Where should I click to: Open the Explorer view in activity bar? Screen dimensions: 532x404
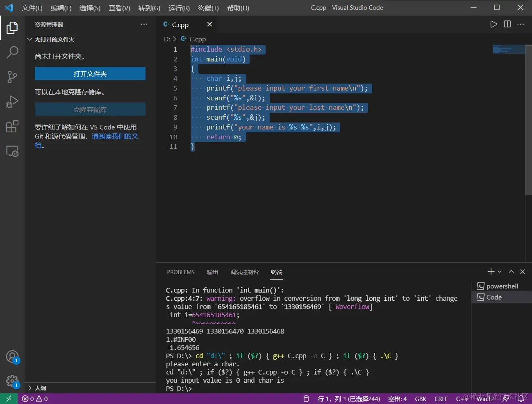pos(12,28)
